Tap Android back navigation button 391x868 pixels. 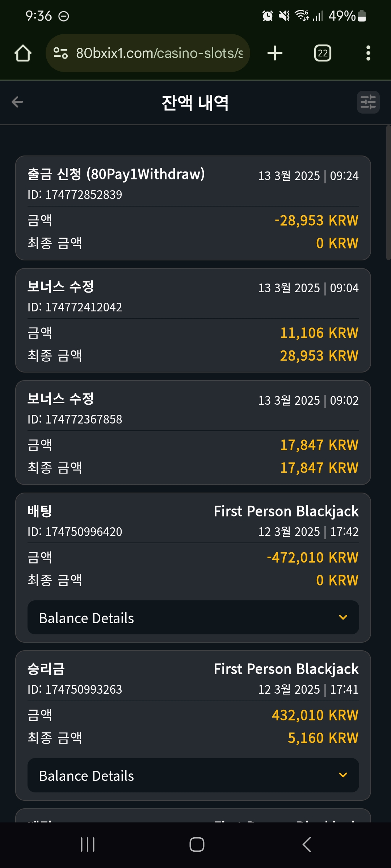tap(307, 844)
